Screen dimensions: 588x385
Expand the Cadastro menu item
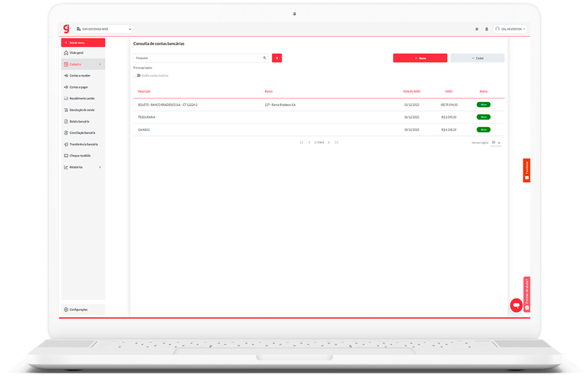(83, 64)
